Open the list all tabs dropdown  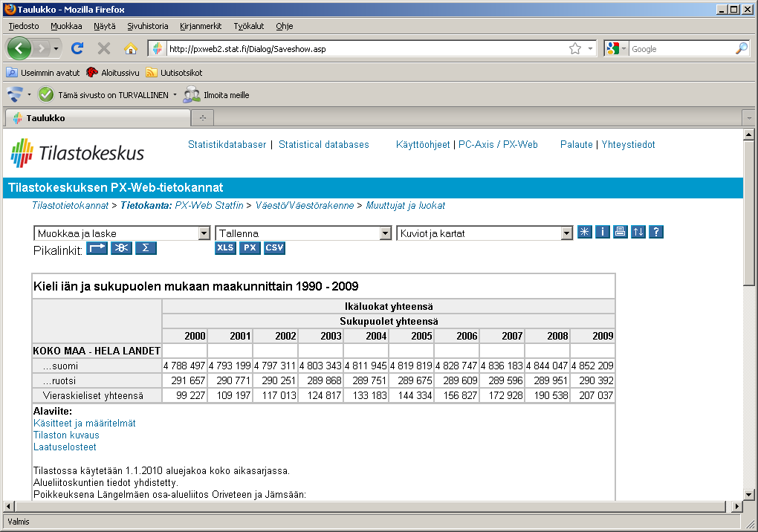749,118
